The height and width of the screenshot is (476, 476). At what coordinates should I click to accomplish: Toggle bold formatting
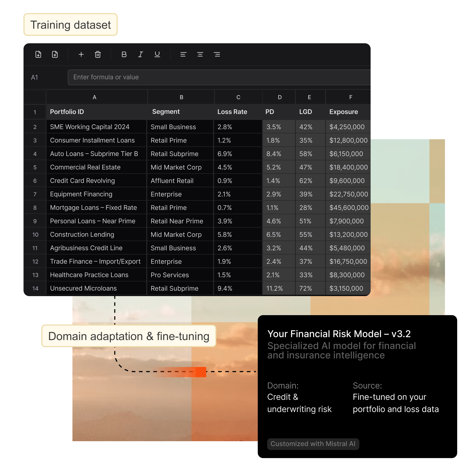tap(124, 55)
